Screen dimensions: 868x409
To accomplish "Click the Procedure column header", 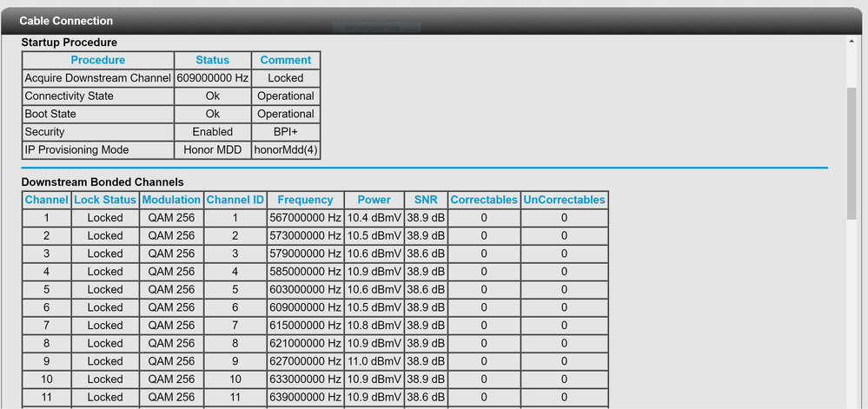I will (x=98, y=60).
